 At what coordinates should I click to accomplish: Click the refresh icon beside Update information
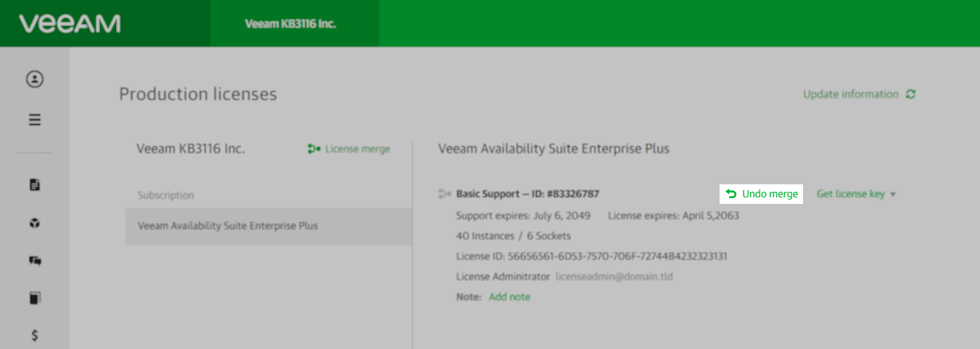click(910, 94)
